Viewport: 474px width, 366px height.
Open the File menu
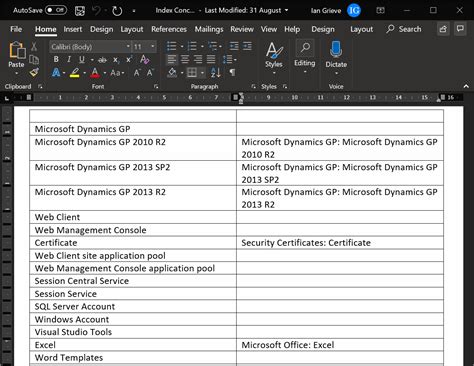16,29
